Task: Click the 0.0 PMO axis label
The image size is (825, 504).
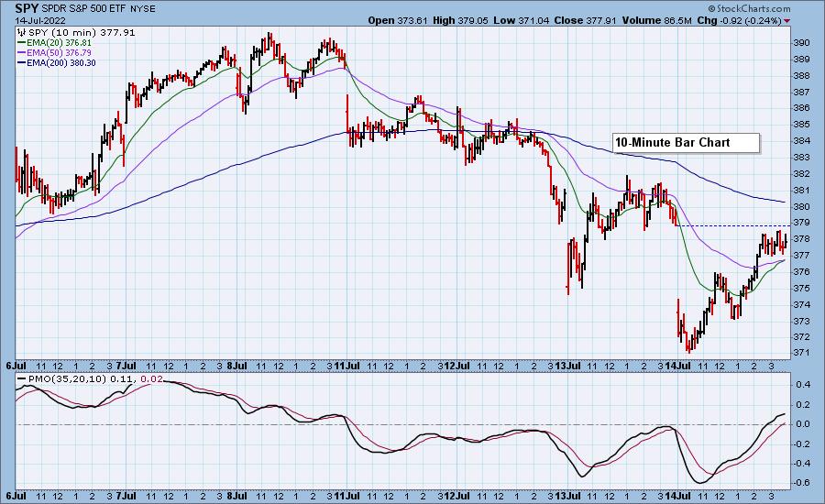Action: pos(802,424)
